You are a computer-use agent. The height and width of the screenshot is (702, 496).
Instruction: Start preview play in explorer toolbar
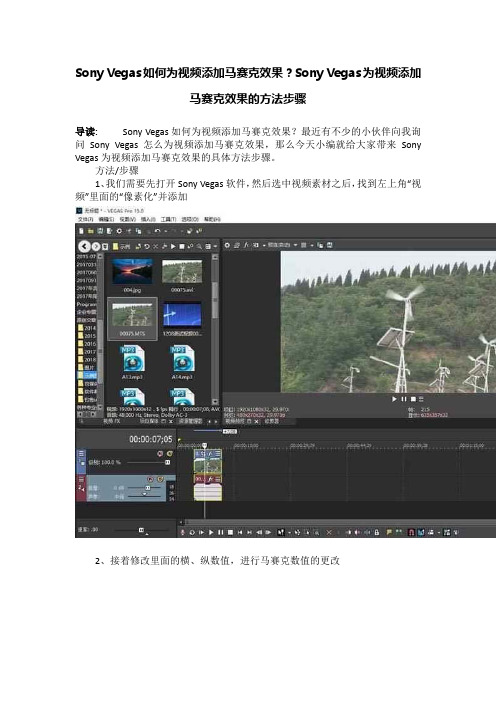click(x=173, y=246)
